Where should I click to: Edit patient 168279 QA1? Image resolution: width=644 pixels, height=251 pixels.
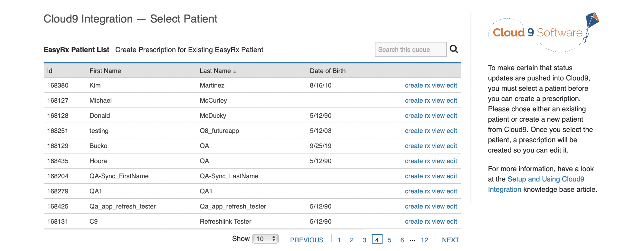[452, 191]
